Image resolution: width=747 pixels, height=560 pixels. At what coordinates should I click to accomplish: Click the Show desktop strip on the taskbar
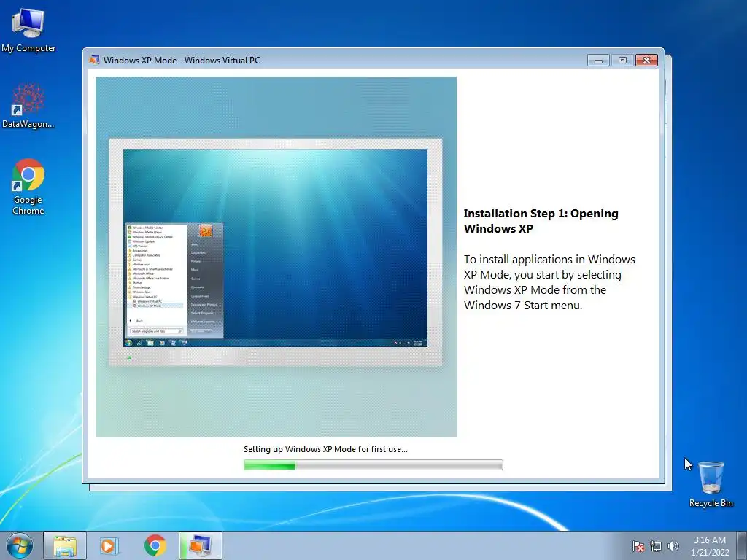(x=742, y=545)
